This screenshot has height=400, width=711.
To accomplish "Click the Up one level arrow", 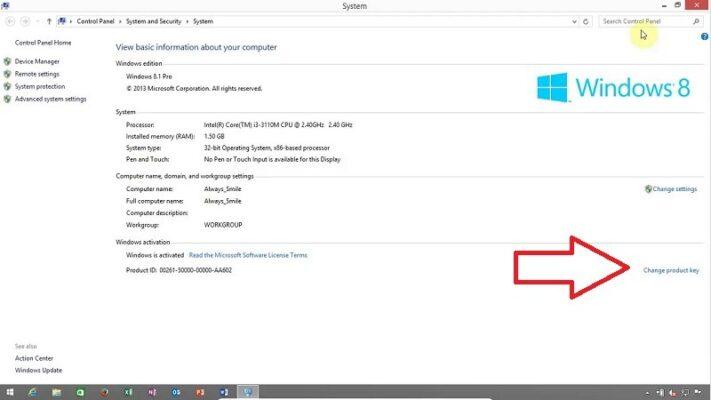I will 49,21.
